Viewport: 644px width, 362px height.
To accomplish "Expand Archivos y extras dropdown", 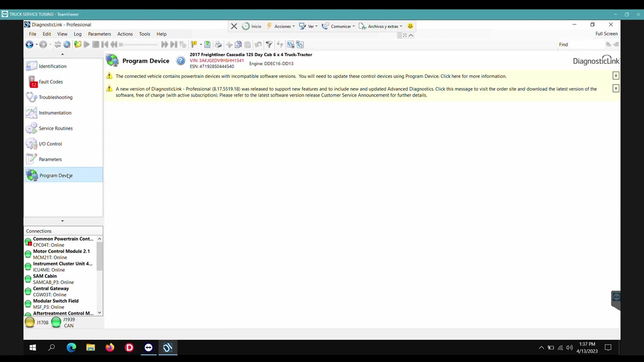I will 381,26.
